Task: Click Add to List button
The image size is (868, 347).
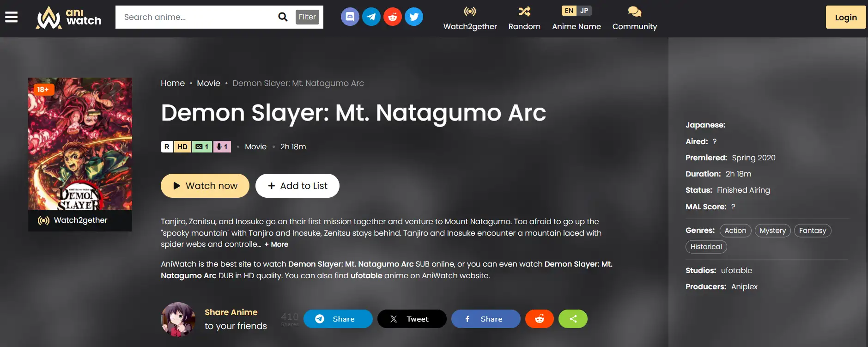Action: click(297, 186)
